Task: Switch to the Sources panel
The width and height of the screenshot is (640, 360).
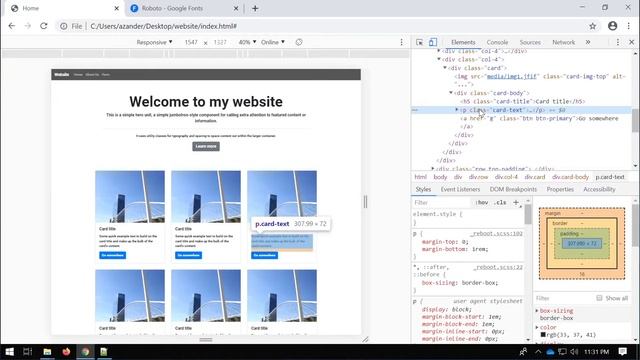Action: [x=530, y=42]
